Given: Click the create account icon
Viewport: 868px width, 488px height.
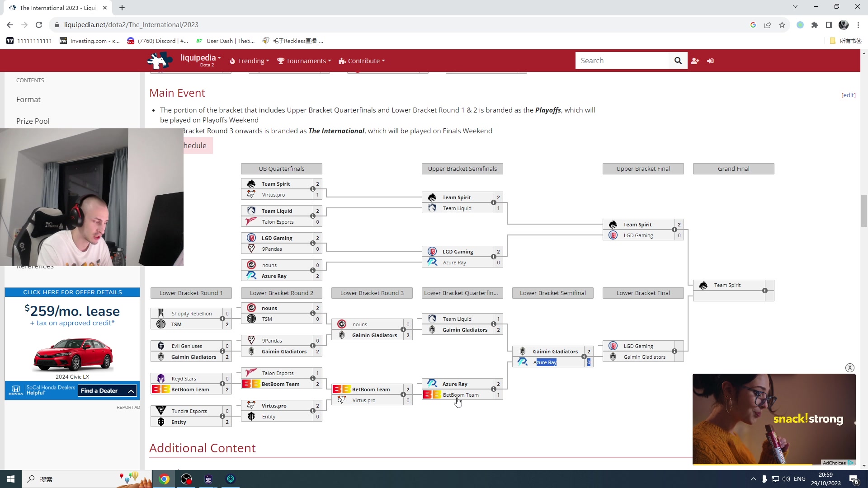Looking at the screenshot, I should [x=695, y=61].
